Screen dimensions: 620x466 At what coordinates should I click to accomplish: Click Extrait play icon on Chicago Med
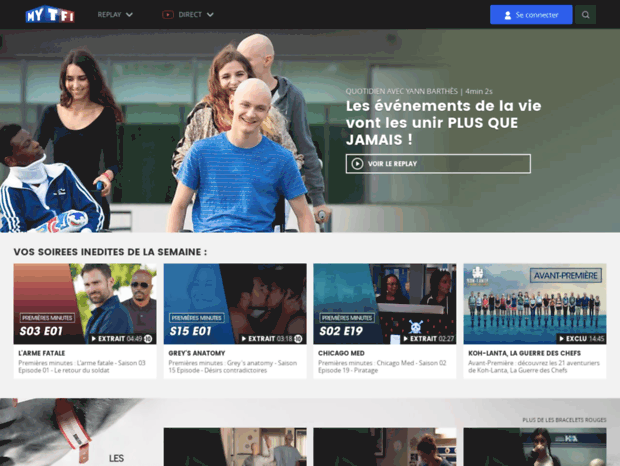point(405,339)
